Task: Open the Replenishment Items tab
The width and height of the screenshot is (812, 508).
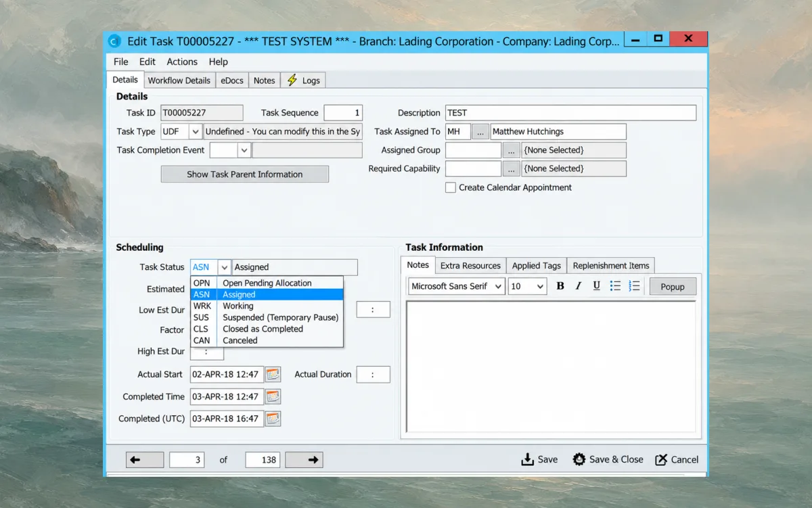Action: (611, 266)
